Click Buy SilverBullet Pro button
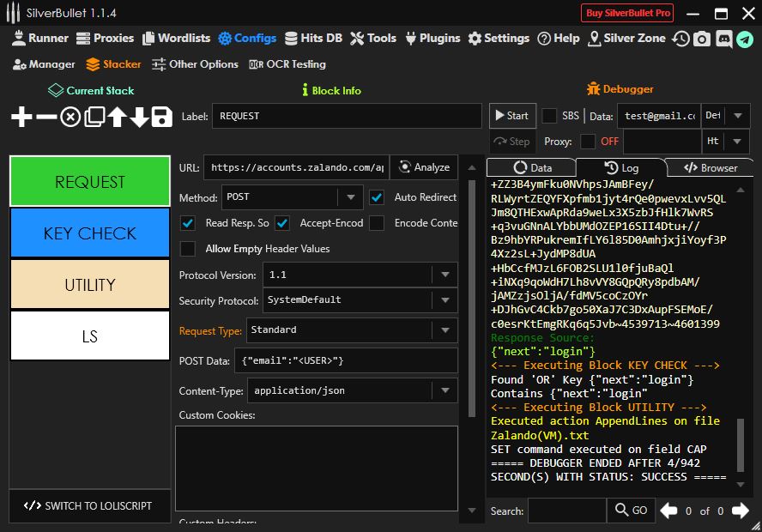The height and width of the screenshot is (532, 762). [x=628, y=13]
